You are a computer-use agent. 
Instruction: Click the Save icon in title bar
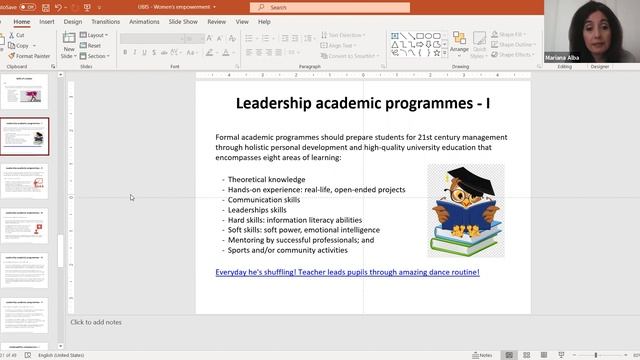point(46,7)
